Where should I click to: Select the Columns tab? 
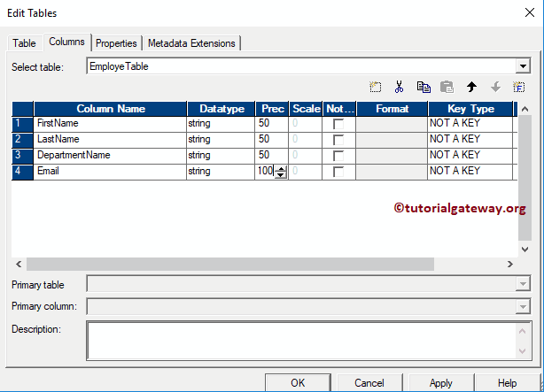tap(66, 42)
